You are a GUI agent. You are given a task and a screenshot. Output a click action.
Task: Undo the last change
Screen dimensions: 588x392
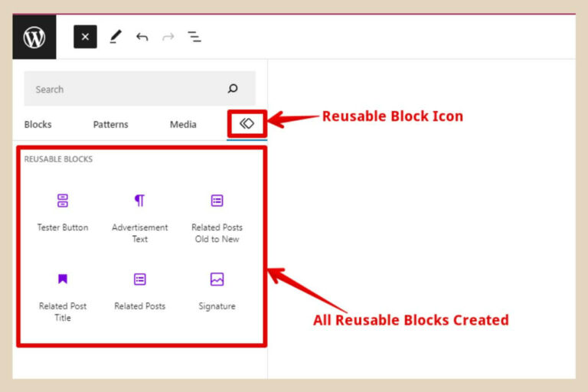[x=142, y=37]
